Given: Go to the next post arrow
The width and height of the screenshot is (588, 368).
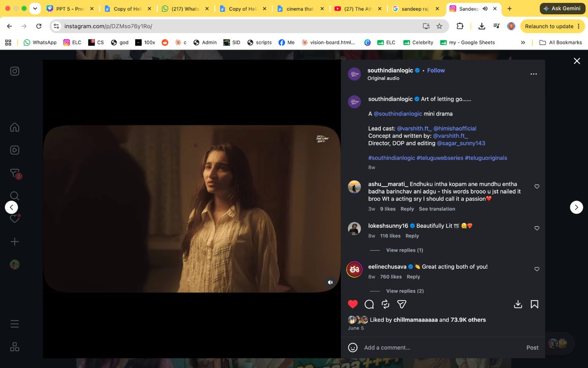Looking at the screenshot, I should (x=576, y=207).
